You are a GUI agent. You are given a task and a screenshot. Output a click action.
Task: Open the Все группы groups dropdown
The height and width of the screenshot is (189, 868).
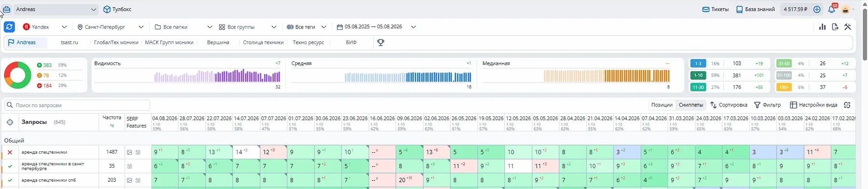(247, 27)
